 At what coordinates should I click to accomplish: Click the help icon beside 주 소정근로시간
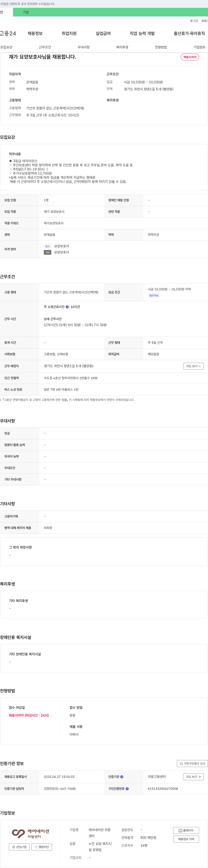click(67, 307)
